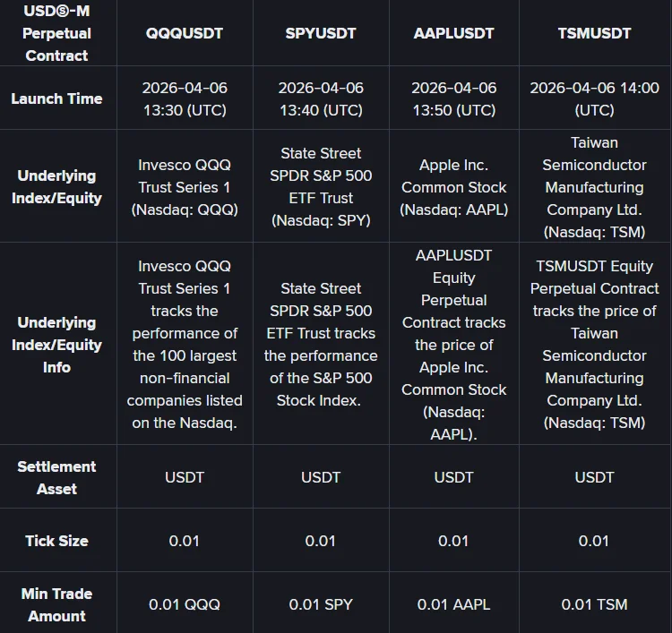The height and width of the screenshot is (633, 672).
Task: Select the 0.01 TSM min trade amount
Action: coord(594,604)
